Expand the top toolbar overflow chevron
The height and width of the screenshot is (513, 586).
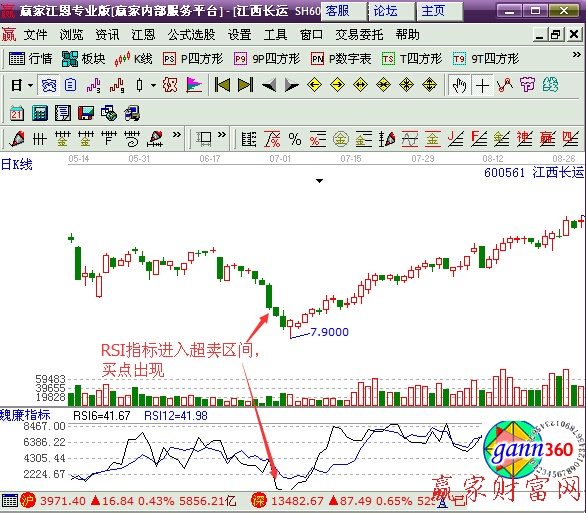[x=576, y=55]
